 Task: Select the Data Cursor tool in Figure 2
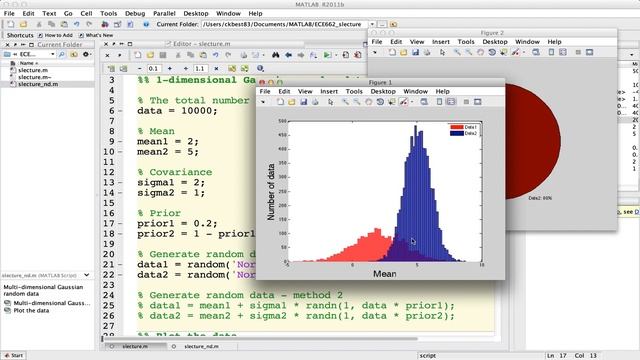tap(503, 52)
